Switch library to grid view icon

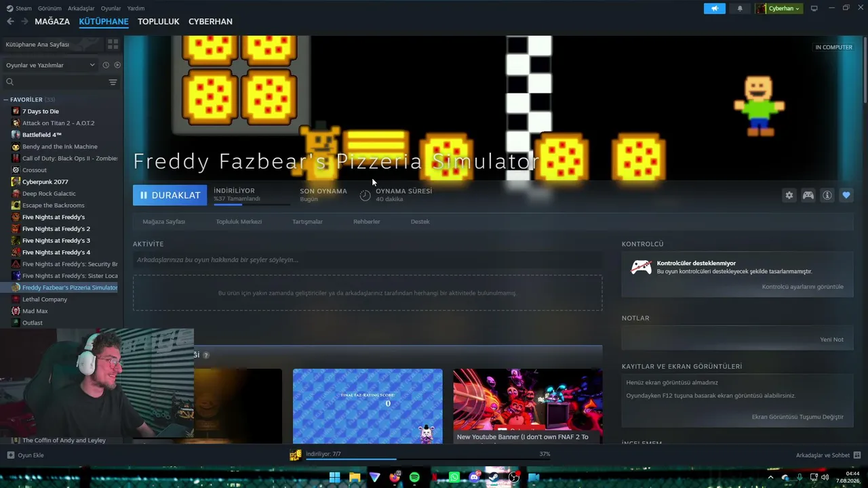coord(113,44)
